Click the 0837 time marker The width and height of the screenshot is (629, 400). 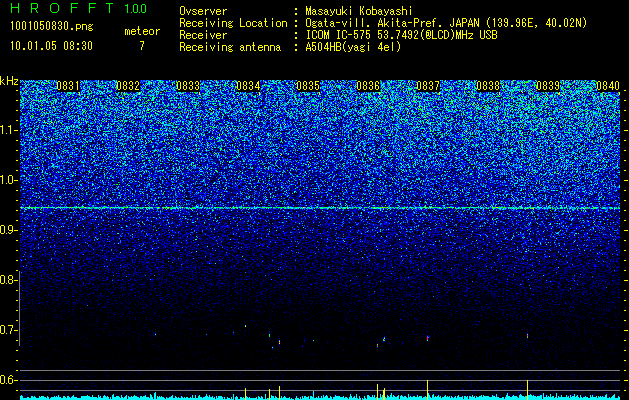click(x=428, y=85)
